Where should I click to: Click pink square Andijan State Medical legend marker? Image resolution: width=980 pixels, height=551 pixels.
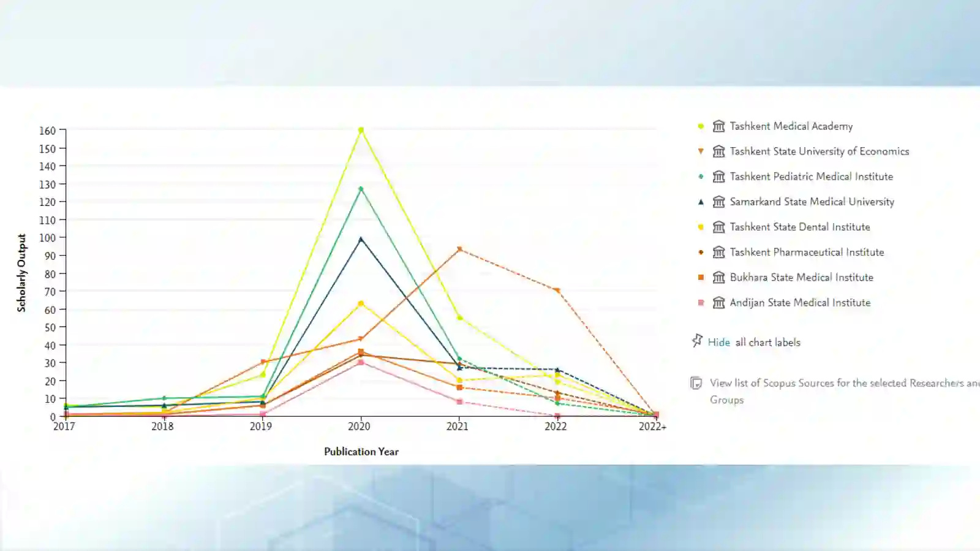(x=701, y=302)
